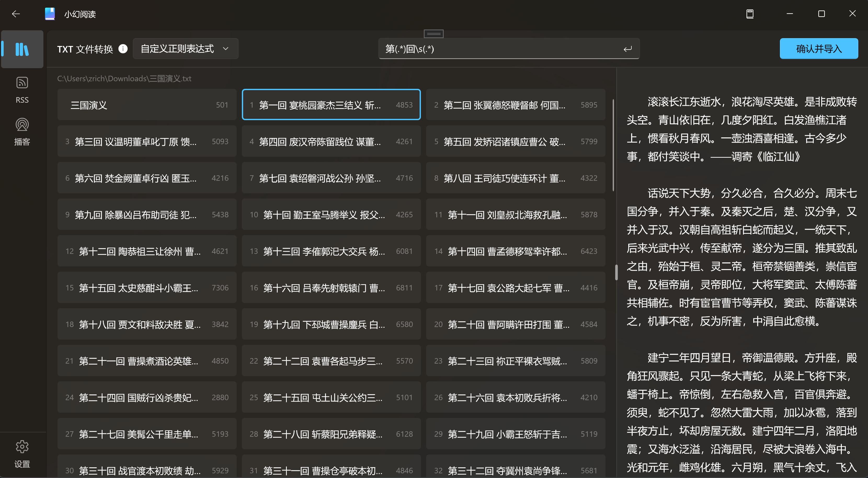Maximize the 小幻阅读 window
The width and height of the screenshot is (868, 478).
pos(821,14)
